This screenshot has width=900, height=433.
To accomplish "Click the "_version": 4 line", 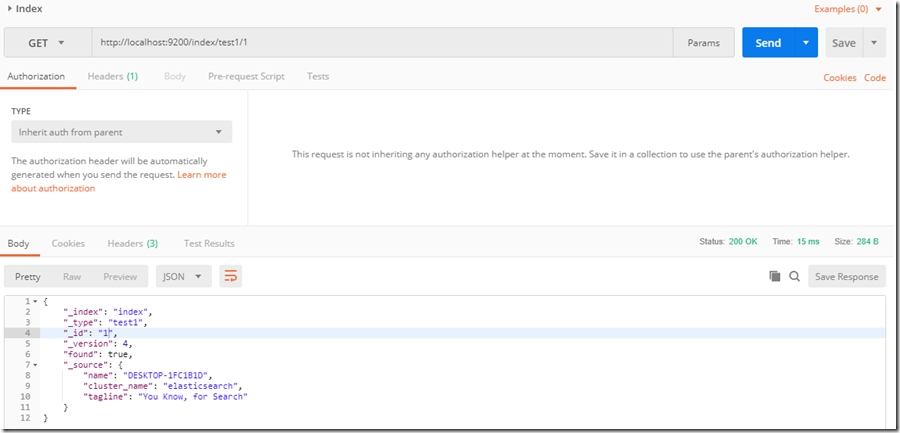I will [98, 344].
